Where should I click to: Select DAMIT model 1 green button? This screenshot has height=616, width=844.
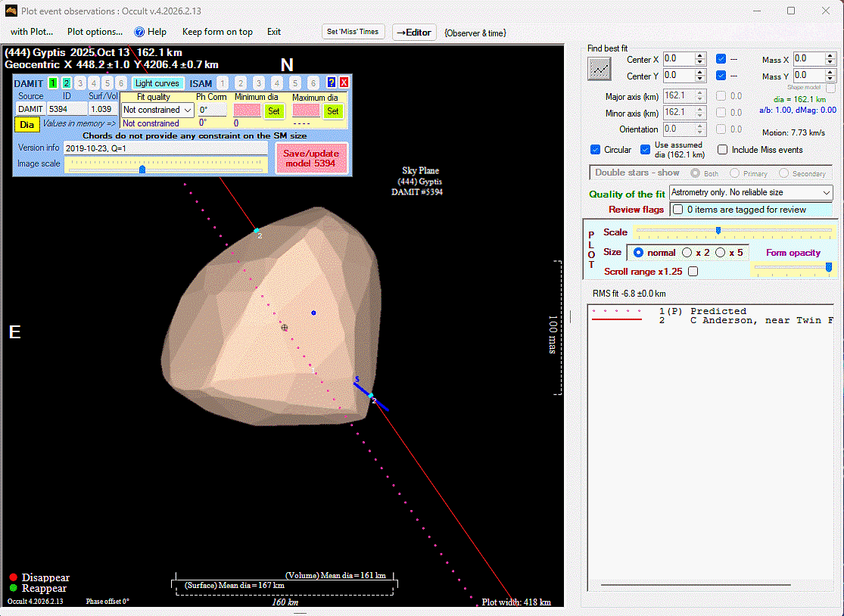coord(53,83)
